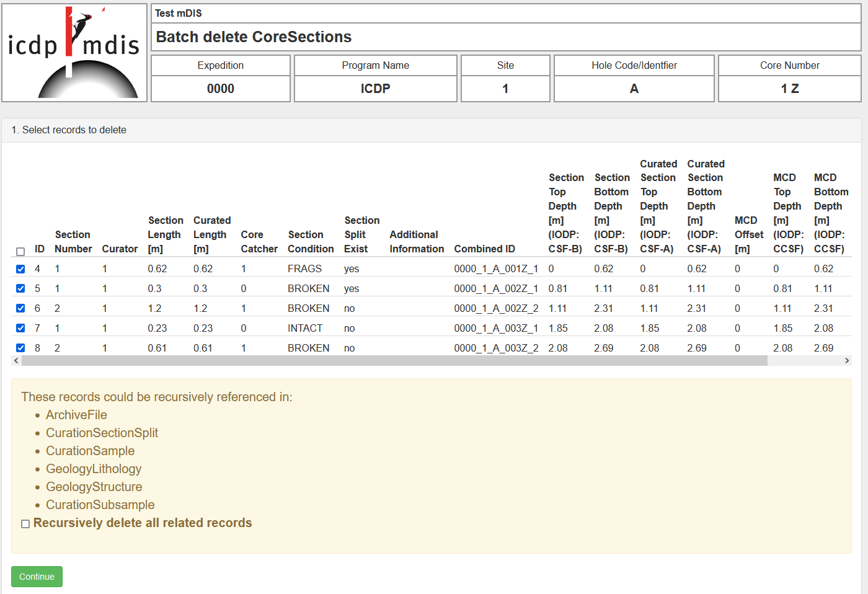Image resolution: width=868 pixels, height=594 pixels.
Task: Uncheck the checkbox for record ID 4
Action: 20,269
